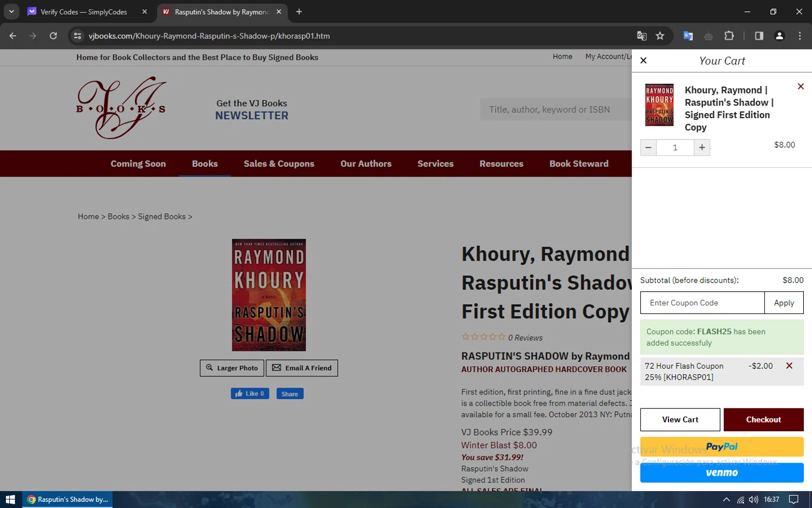This screenshot has height=508, width=812.
Task: Click the title, author, keyword search box
Action: (x=555, y=109)
